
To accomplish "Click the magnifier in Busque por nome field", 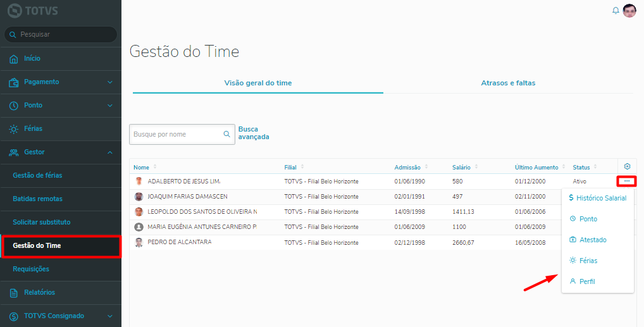I will [226, 134].
